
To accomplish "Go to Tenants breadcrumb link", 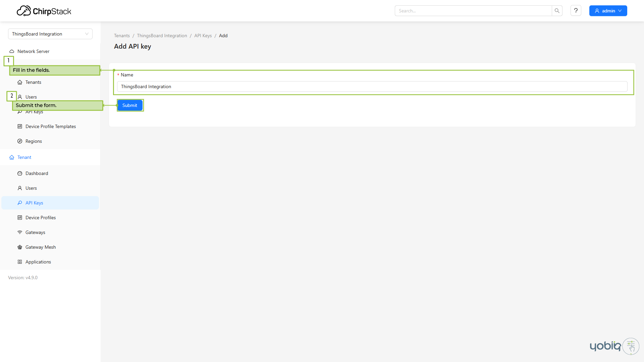I will coord(122,36).
